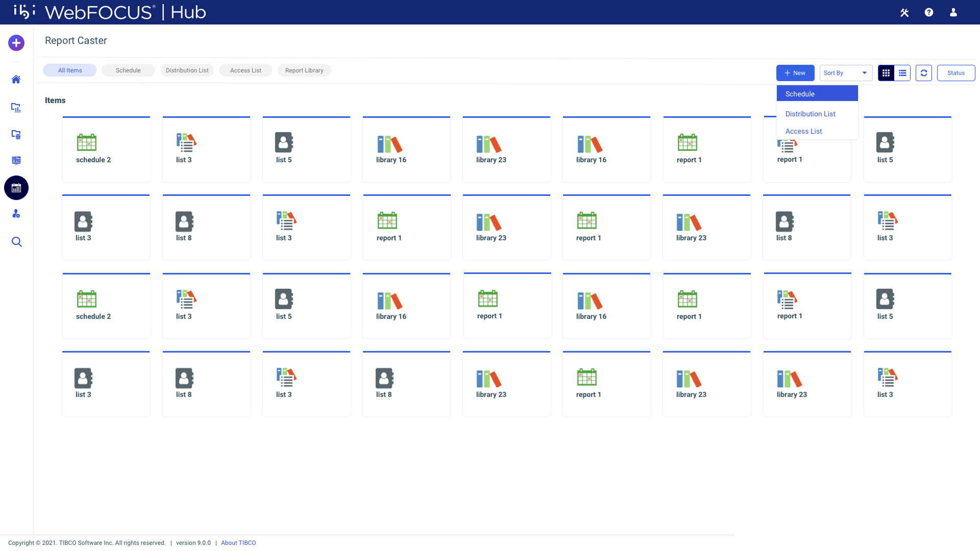
Task: Open the Report Caster calendar sidebar icon
Action: click(x=16, y=188)
